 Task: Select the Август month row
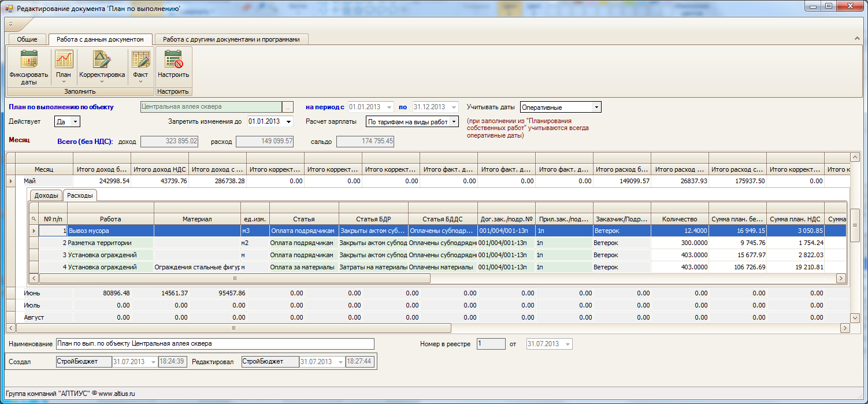point(428,317)
